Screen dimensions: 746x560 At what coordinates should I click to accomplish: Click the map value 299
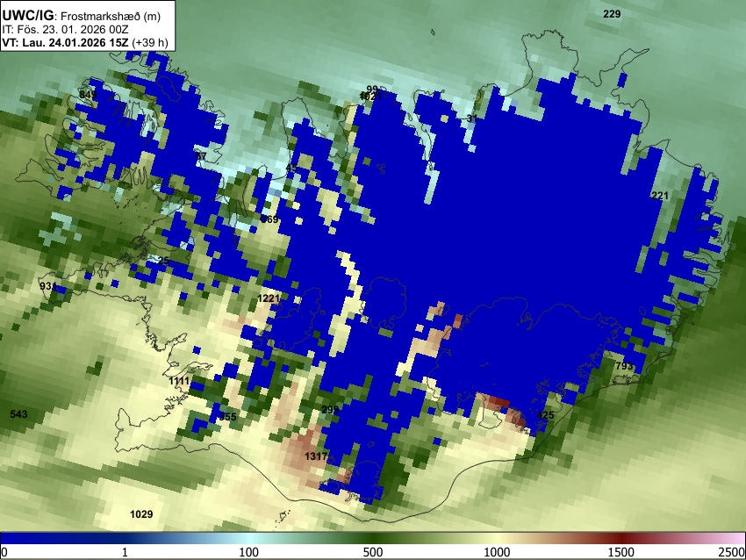click(330, 410)
